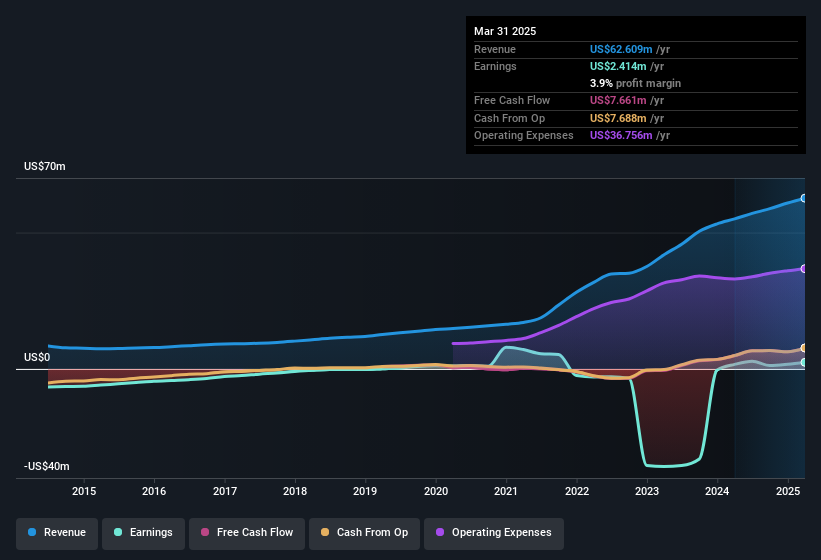Screen dimensions: 821x560
Task: Toggle the Cash From Op legend button
Action: pyautogui.click(x=364, y=533)
